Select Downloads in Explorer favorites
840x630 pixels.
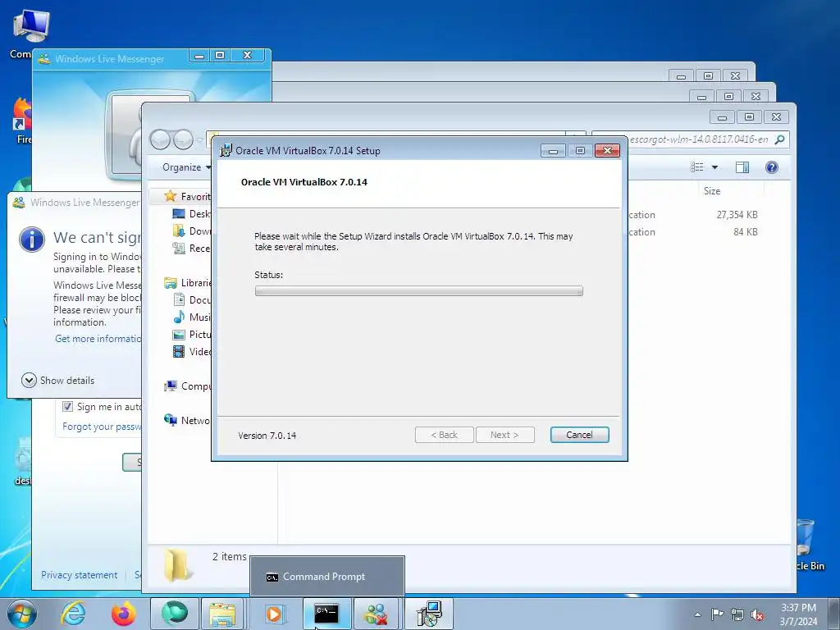191,231
